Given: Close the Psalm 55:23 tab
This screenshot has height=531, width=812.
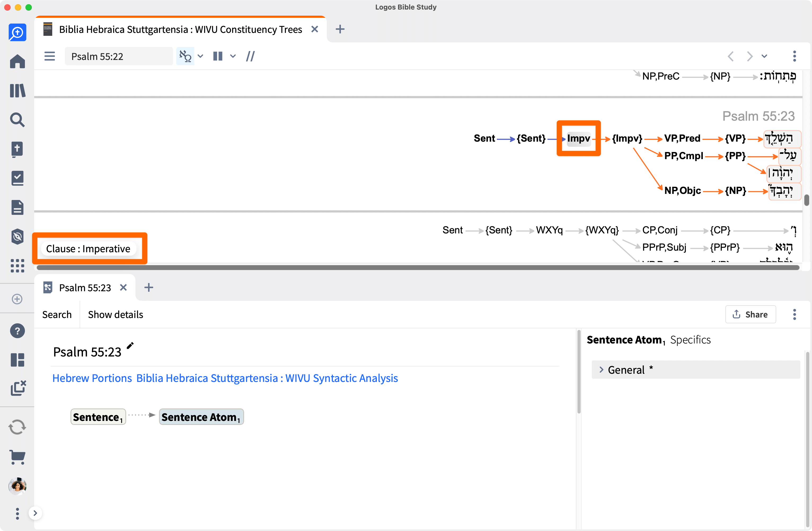Looking at the screenshot, I should [x=123, y=288].
